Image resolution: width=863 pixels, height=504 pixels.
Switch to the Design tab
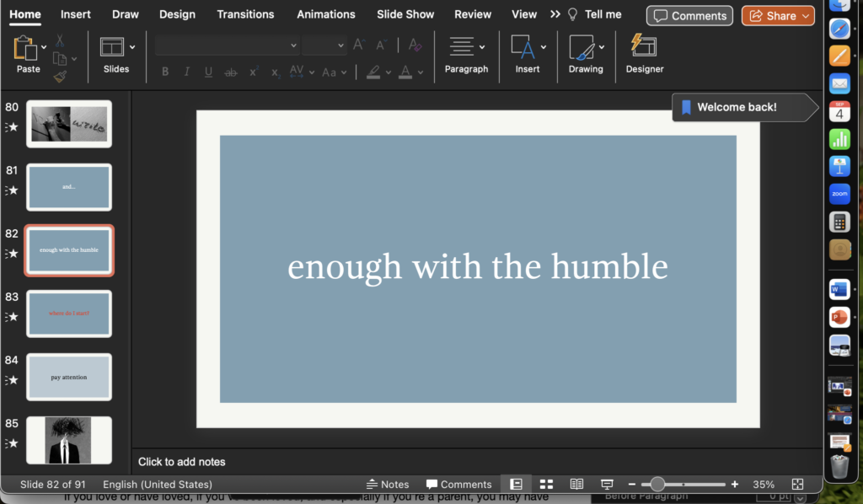click(177, 14)
